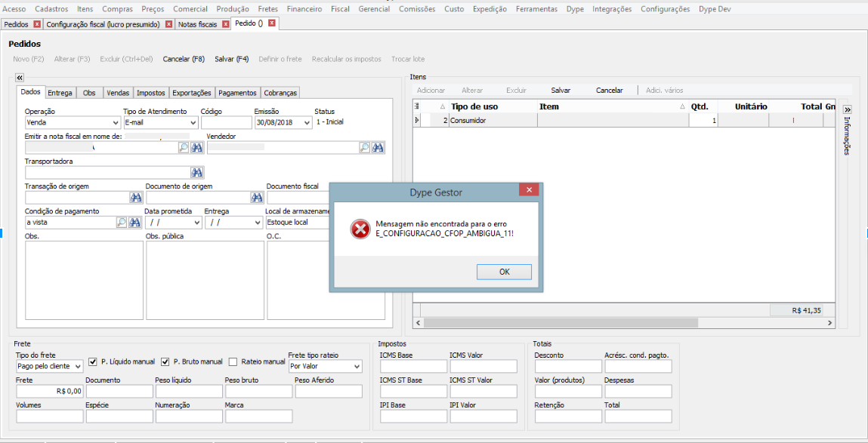Open the Emissão date dropdown

[307, 123]
